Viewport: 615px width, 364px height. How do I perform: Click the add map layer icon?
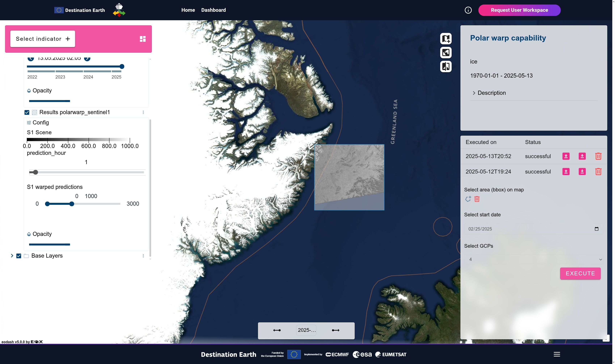[x=445, y=39]
